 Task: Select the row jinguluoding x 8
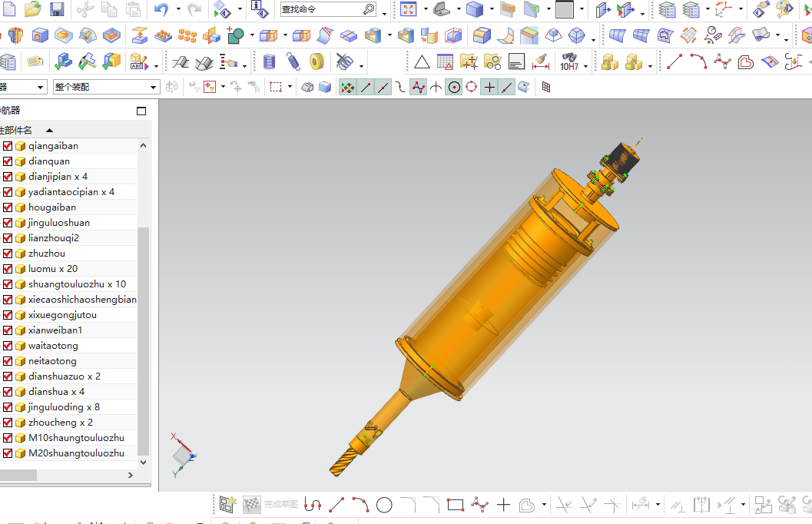click(x=68, y=407)
